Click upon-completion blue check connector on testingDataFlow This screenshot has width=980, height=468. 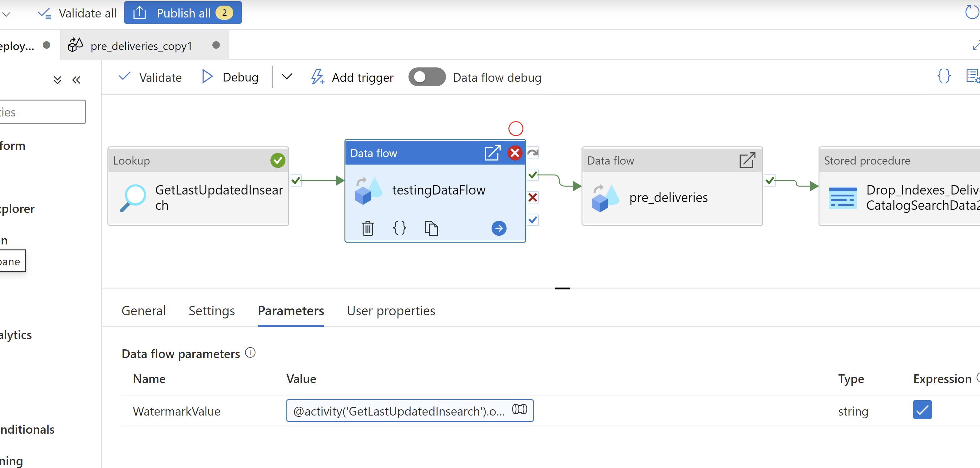coord(533,220)
